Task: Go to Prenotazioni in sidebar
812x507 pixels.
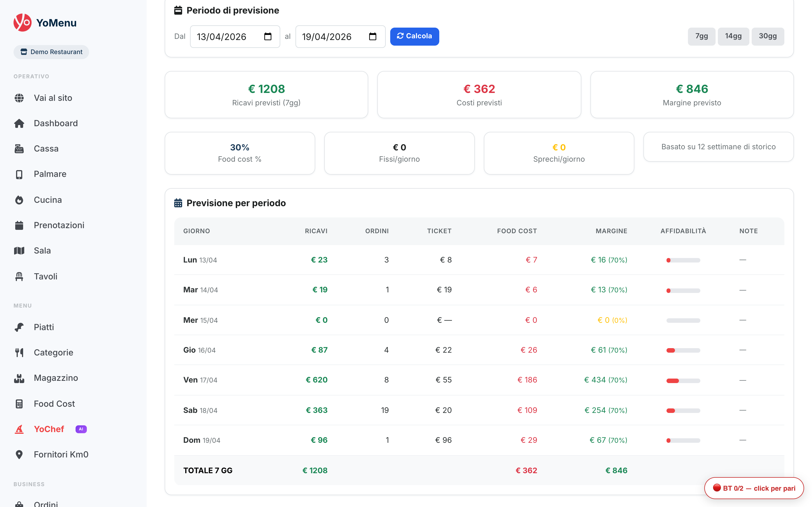Action: pos(59,225)
